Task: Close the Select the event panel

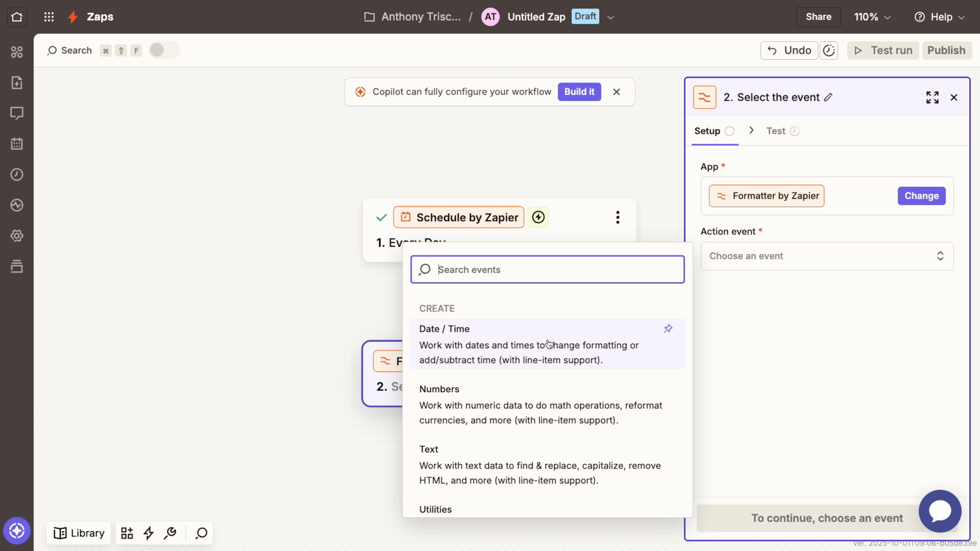Action: pos(954,97)
